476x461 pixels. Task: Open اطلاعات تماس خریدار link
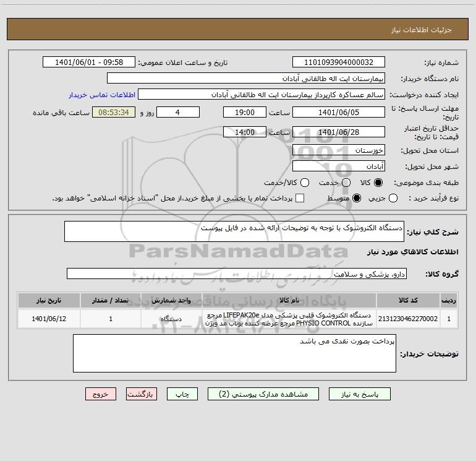point(102,95)
